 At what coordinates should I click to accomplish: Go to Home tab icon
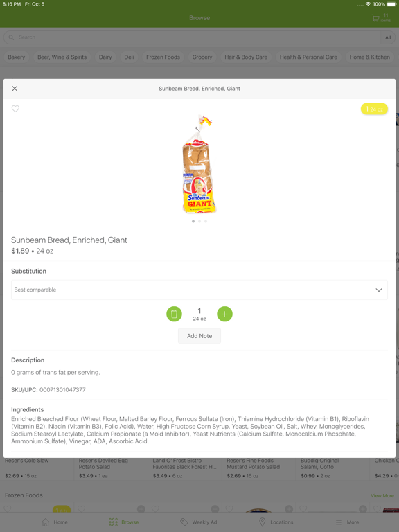(x=46, y=522)
